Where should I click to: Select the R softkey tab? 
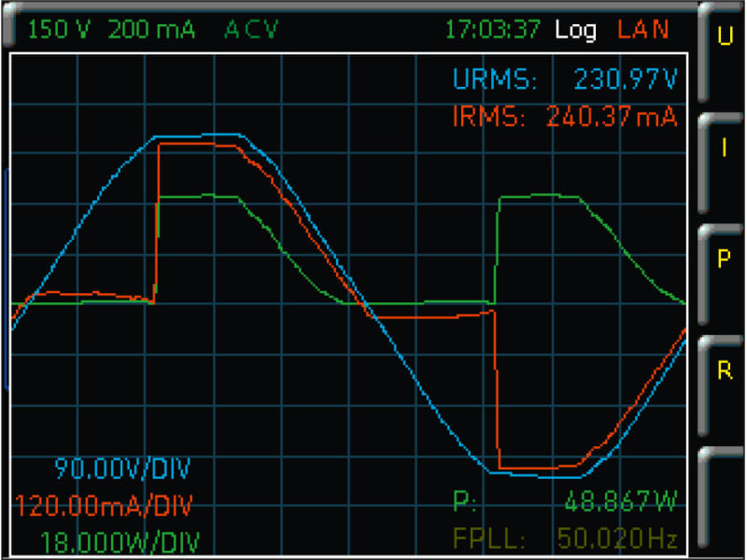[721, 385]
